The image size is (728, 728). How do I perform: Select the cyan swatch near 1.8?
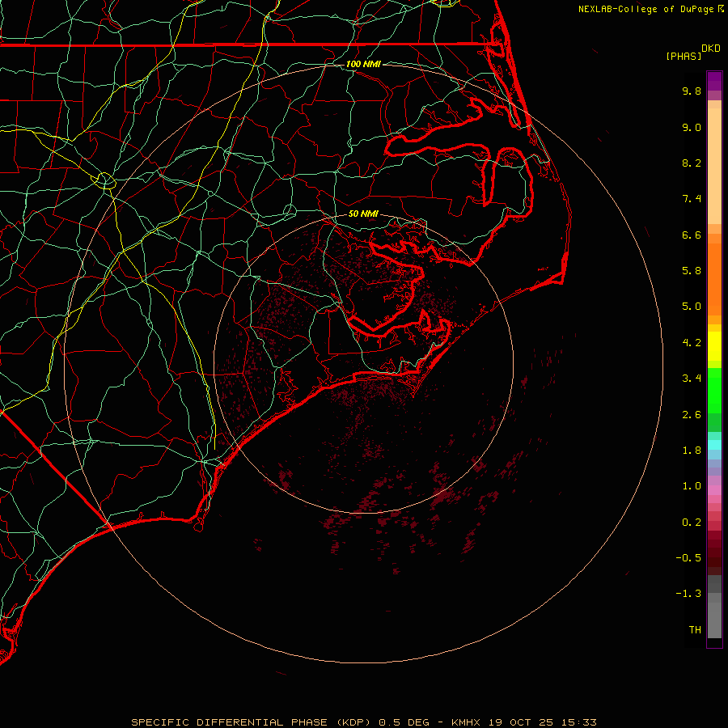point(714,445)
